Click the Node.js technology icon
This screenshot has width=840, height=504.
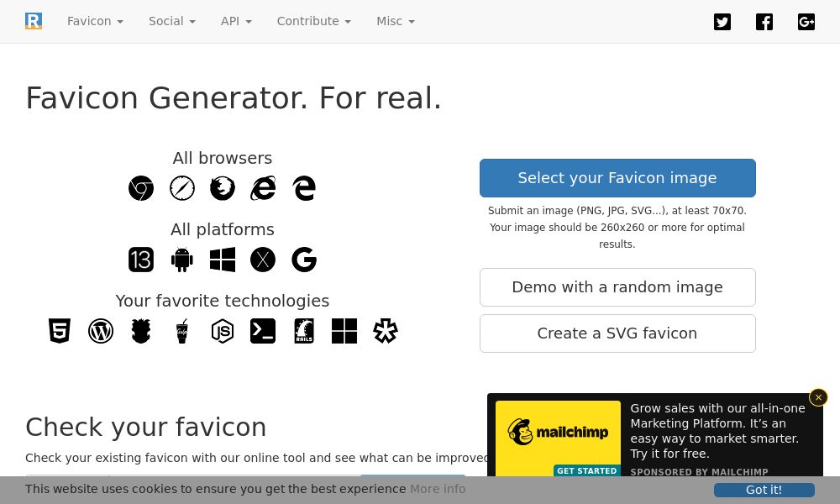223,331
